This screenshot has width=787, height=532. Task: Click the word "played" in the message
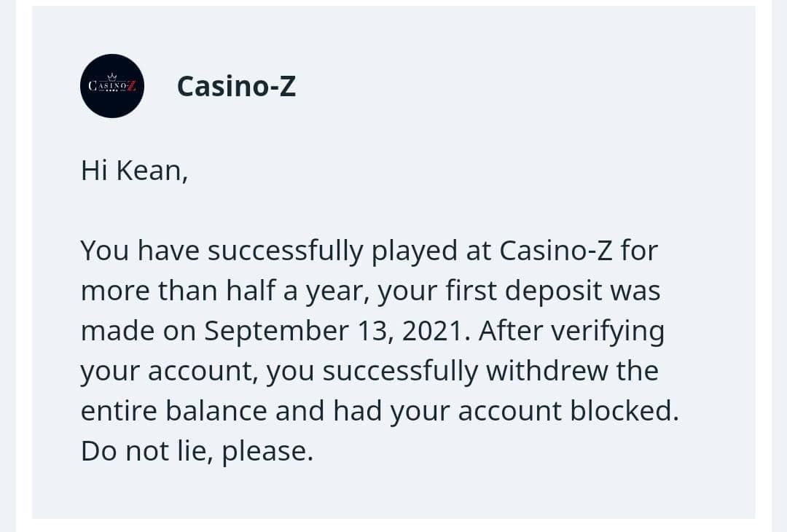[x=413, y=251]
